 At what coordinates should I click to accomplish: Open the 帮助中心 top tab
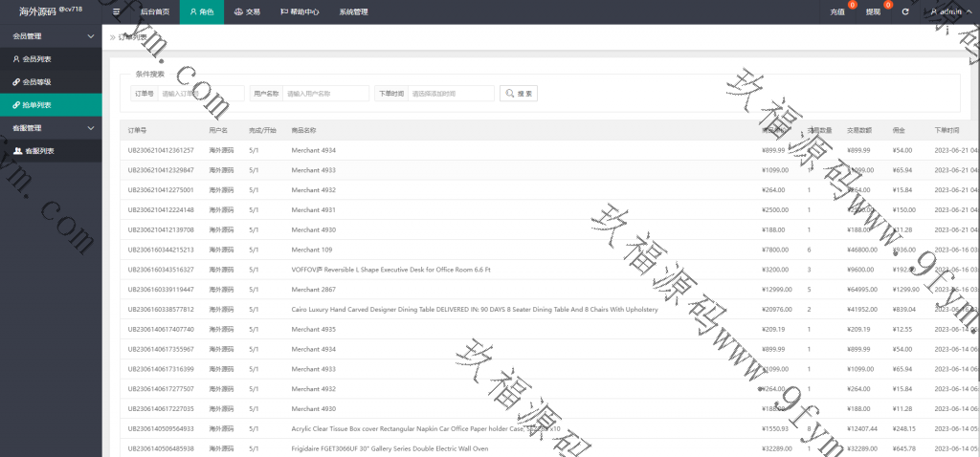pyautogui.click(x=299, y=11)
